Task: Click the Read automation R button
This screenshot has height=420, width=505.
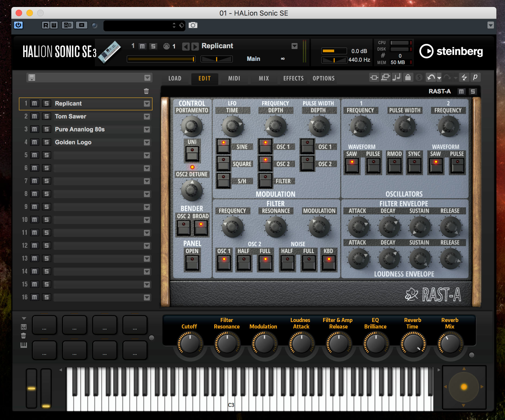Action: (46, 25)
